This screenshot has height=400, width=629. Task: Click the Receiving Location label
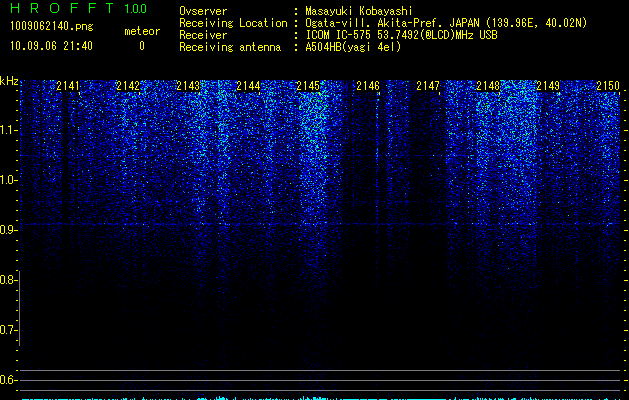233,23
